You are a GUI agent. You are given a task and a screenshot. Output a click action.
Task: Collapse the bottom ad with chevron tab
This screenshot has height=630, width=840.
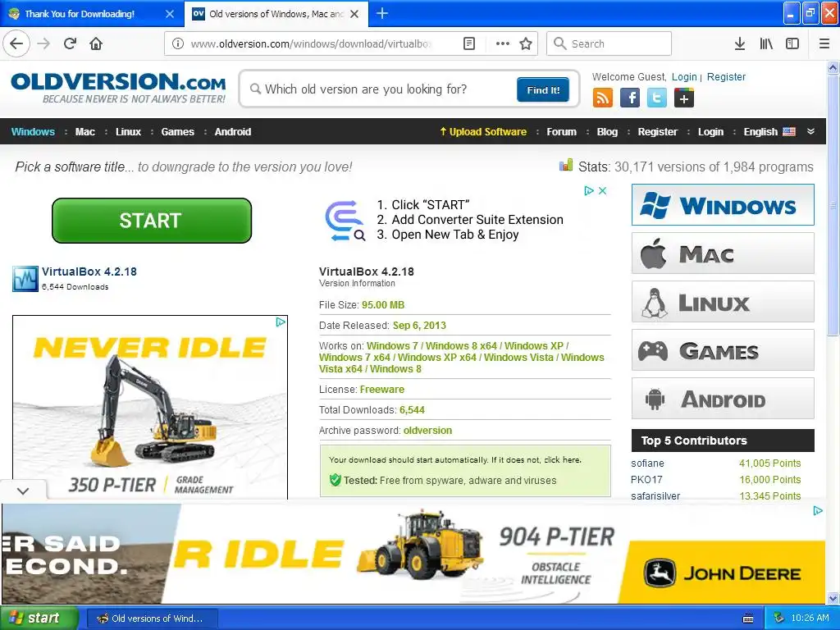tap(23, 491)
